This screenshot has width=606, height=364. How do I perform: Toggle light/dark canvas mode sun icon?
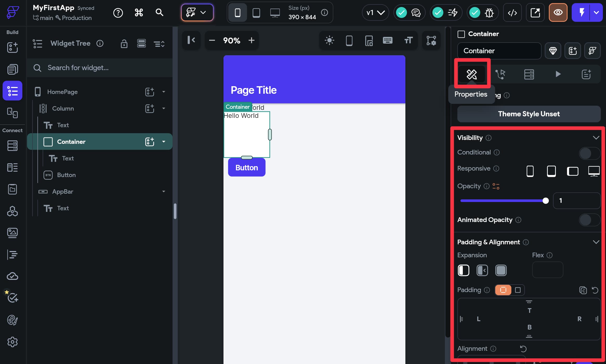pyautogui.click(x=329, y=40)
